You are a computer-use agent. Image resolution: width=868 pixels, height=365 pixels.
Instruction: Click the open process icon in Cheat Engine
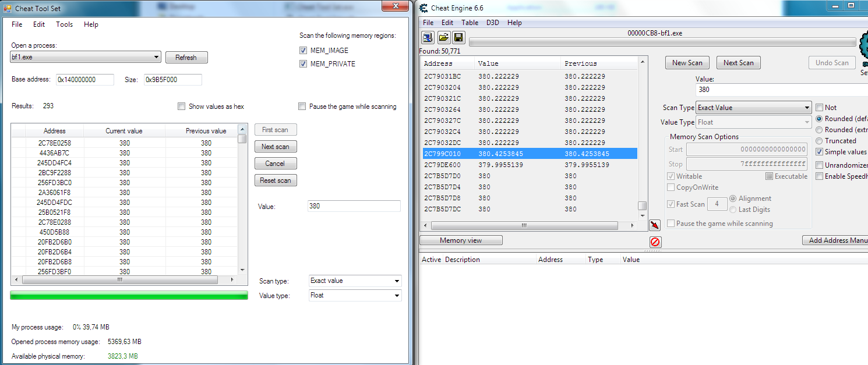(428, 38)
